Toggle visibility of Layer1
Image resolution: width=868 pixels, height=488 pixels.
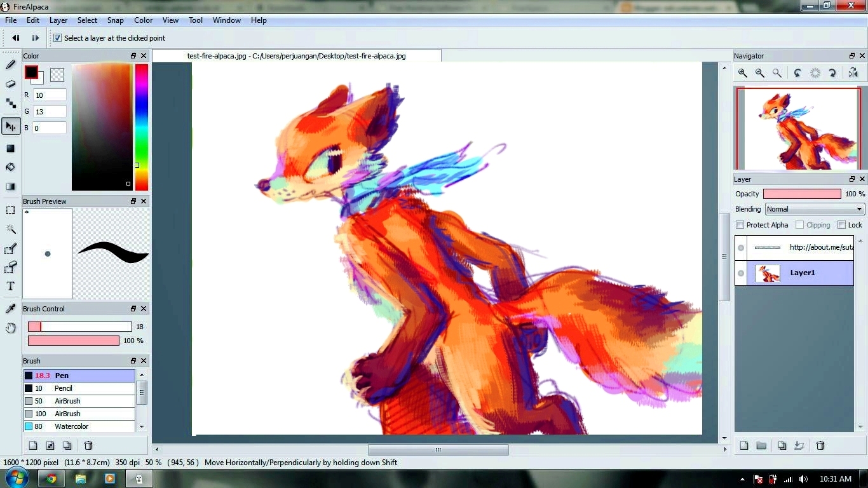741,273
